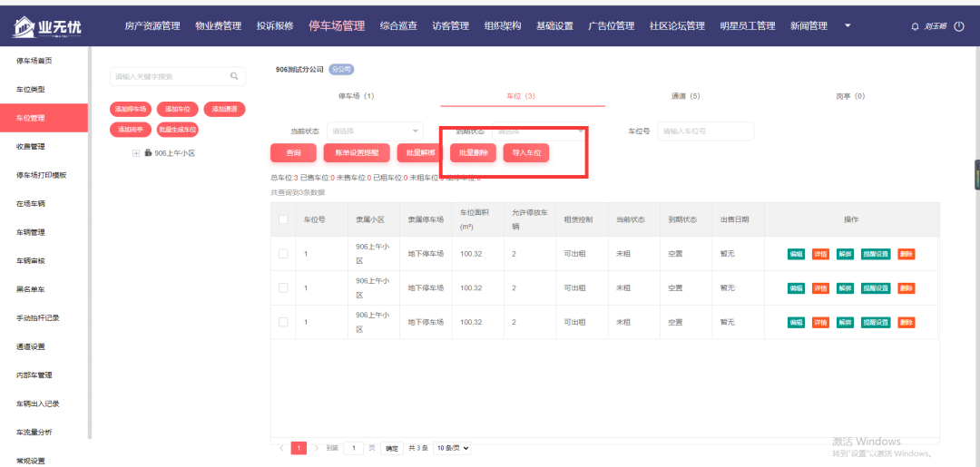The height and width of the screenshot is (467, 980).
Task: Open the 当前状态 dropdown
Action: point(375,131)
